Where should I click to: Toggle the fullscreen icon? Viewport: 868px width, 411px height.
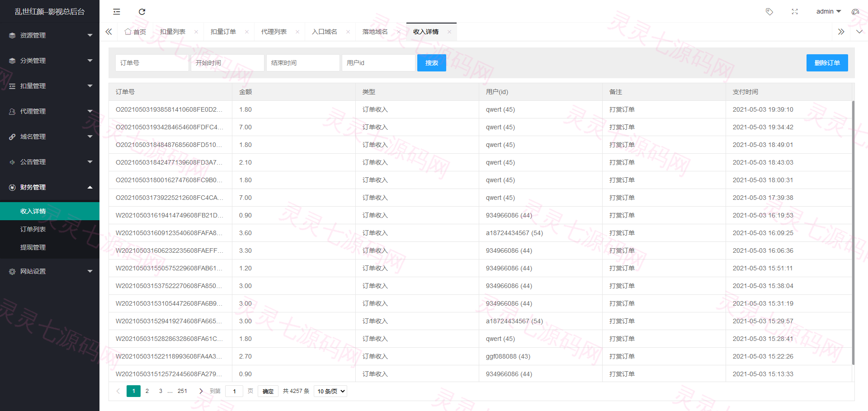[x=795, y=12]
